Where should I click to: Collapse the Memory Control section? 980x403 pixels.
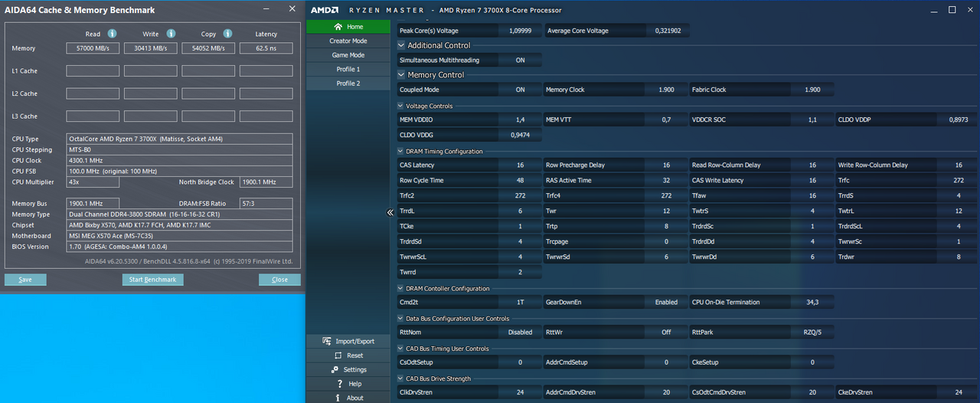tap(401, 75)
